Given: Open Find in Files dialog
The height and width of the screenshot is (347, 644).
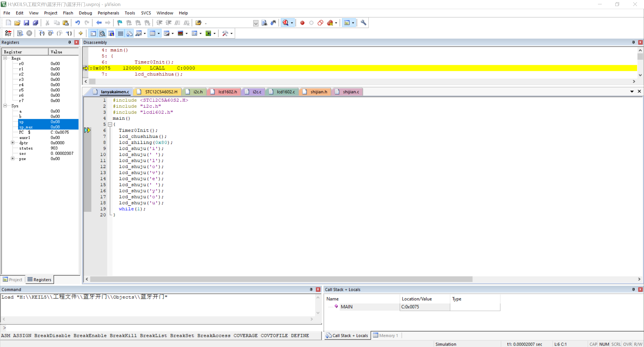Looking at the screenshot, I should click(198, 23).
